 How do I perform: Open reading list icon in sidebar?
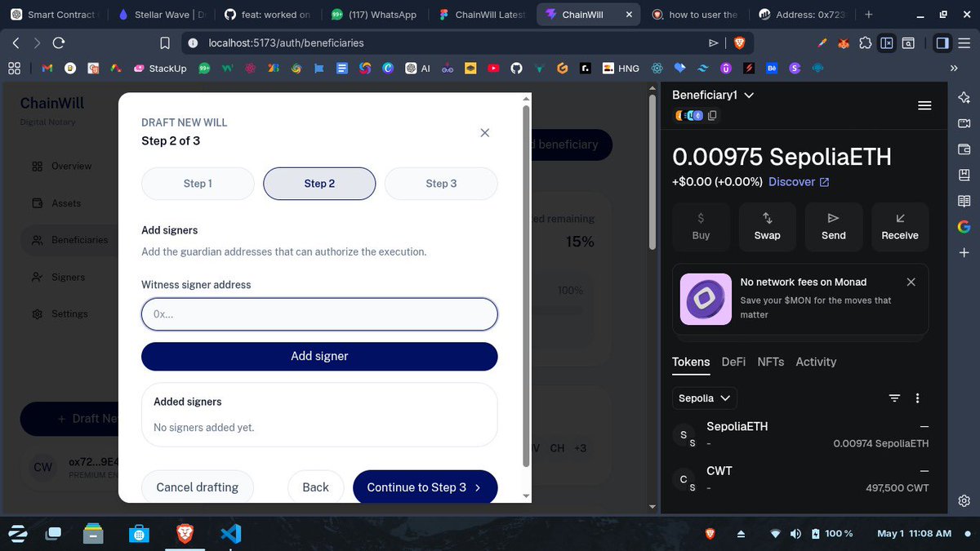pos(964,201)
